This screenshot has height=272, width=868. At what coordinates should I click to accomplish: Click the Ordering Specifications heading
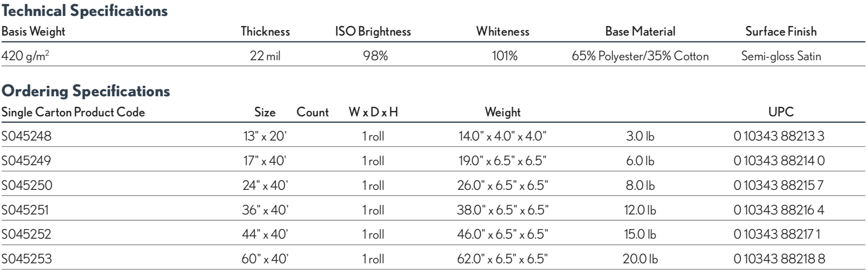point(86,91)
